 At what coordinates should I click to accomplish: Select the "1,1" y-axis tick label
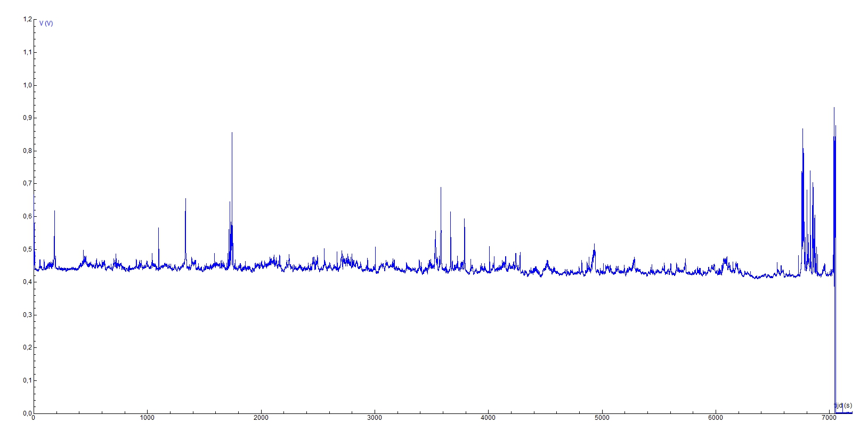tap(28, 52)
